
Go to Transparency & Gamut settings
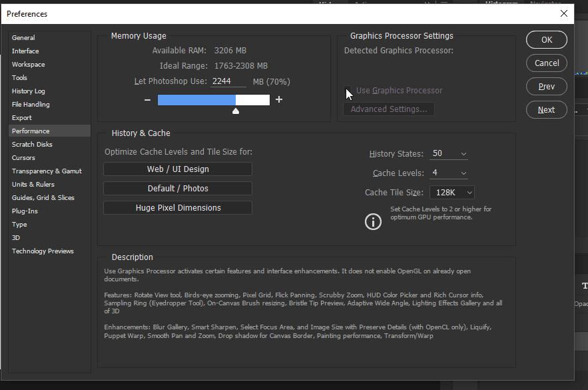click(x=47, y=171)
